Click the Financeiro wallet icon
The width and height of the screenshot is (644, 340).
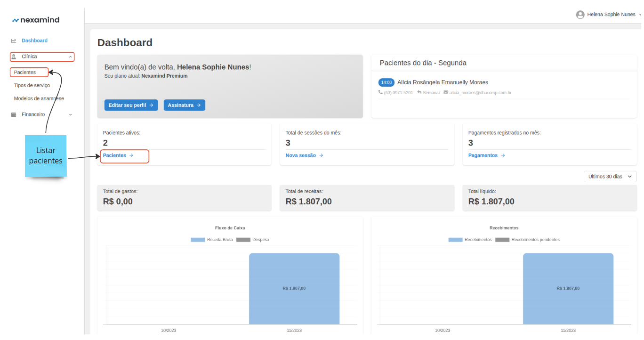coord(14,114)
